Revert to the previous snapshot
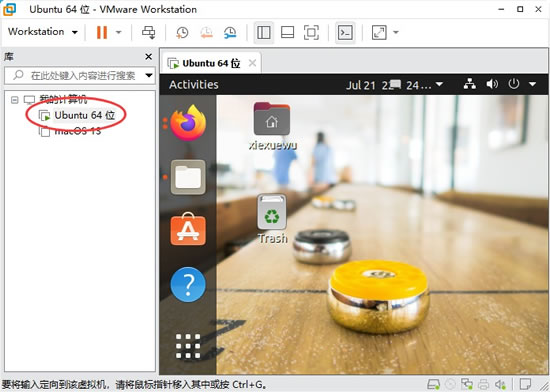550x392 pixels. [206, 32]
